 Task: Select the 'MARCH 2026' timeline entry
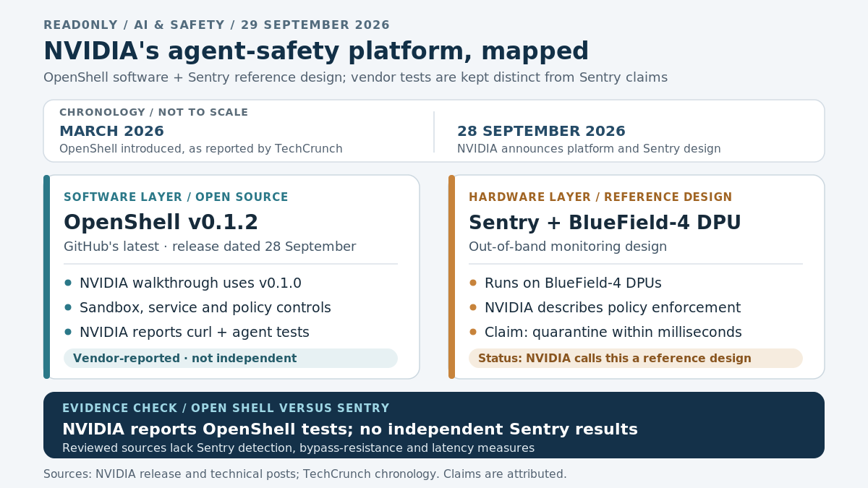pyautogui.click(x=111, y=132)
